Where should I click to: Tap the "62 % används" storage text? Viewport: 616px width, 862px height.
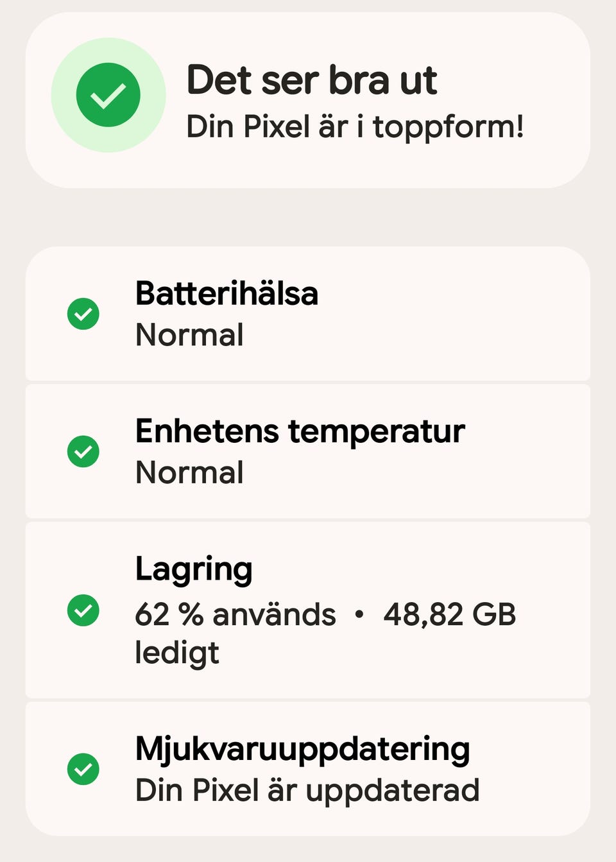click(235, 614)
